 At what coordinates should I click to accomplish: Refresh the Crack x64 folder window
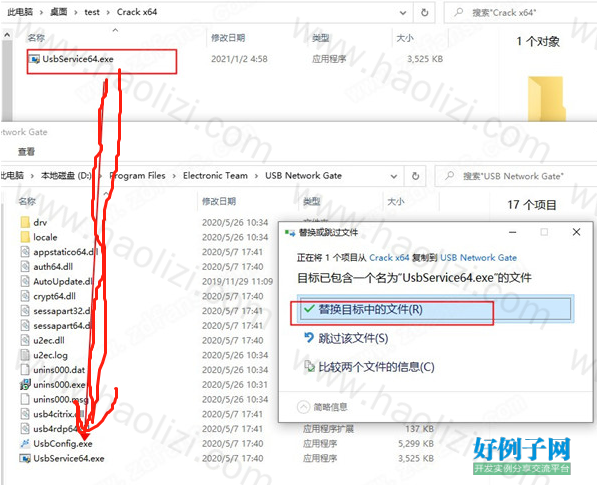[425, 13]
